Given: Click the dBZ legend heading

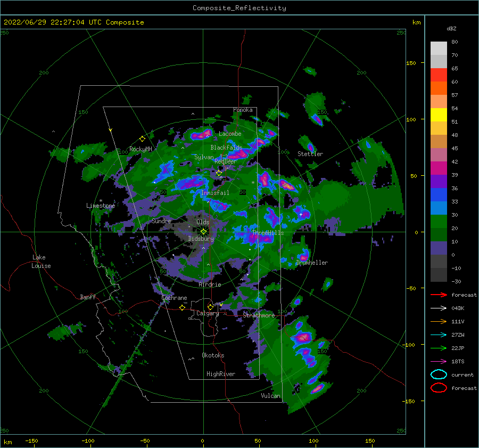Looking at the screenshot, I should pyautogui.click(x=451, y=28).
